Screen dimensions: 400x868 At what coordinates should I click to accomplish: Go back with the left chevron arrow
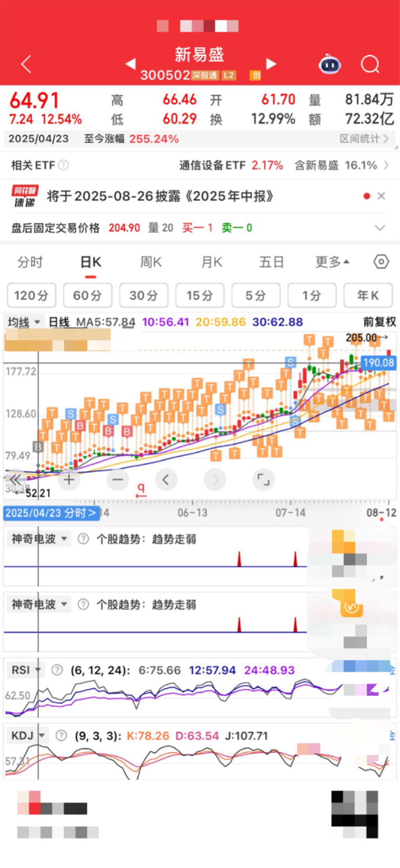pyautogui.click(x=26, y=64)
